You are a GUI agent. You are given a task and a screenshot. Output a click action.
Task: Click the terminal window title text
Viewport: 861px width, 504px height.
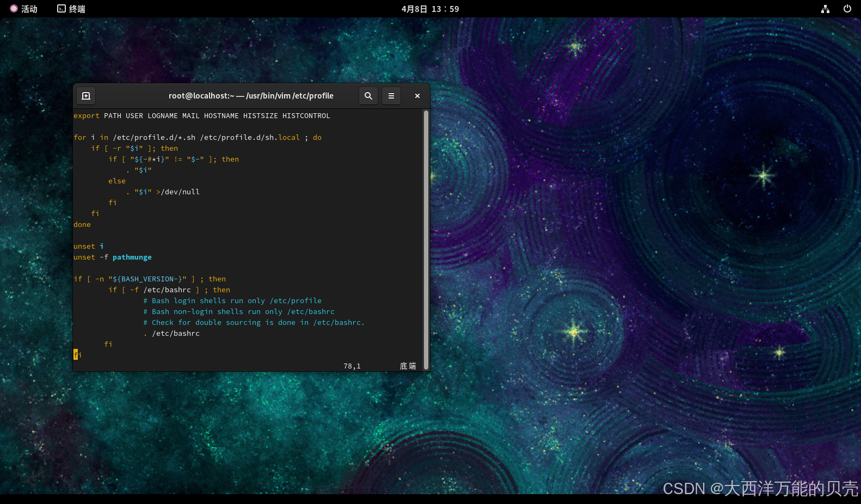point(251,96)
